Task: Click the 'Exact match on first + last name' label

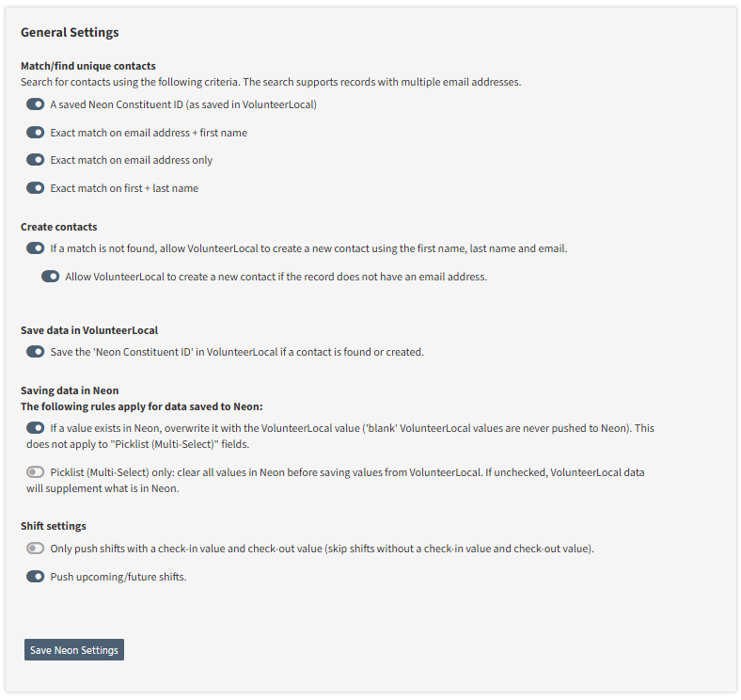Action: pyautogui.click(x=124, y=188)
